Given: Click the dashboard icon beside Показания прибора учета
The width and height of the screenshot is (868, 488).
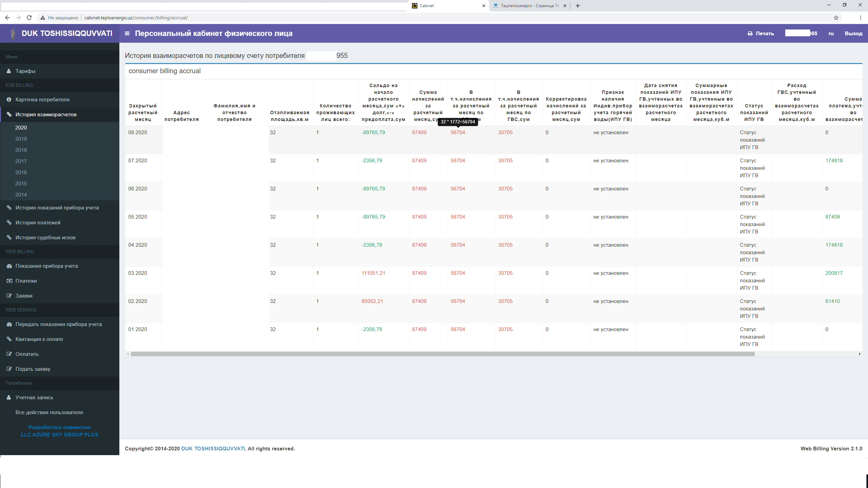Looking at the screenshot, I should pyautogui.click(x=9, y=266).
